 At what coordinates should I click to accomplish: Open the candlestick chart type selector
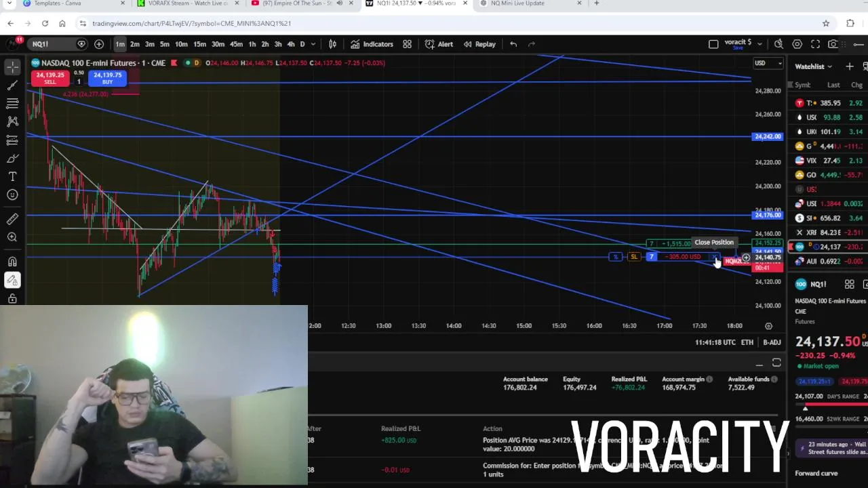point(332,44)
